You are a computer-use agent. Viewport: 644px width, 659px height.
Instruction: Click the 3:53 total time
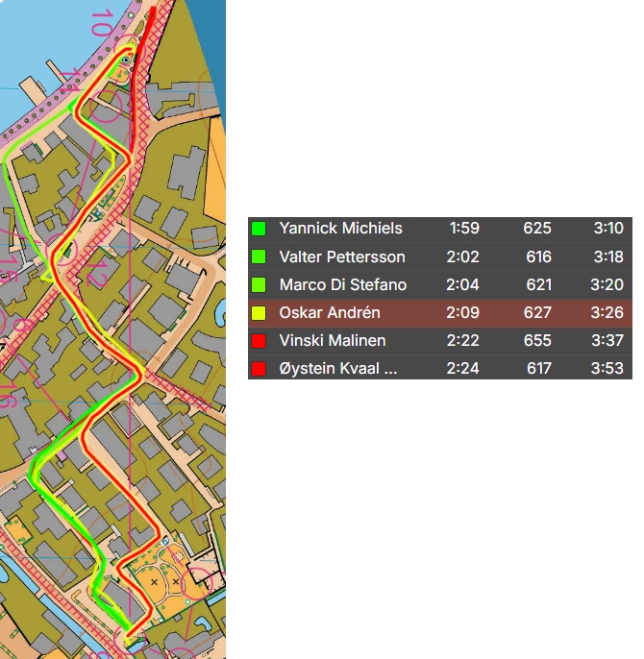click(608, 369)
